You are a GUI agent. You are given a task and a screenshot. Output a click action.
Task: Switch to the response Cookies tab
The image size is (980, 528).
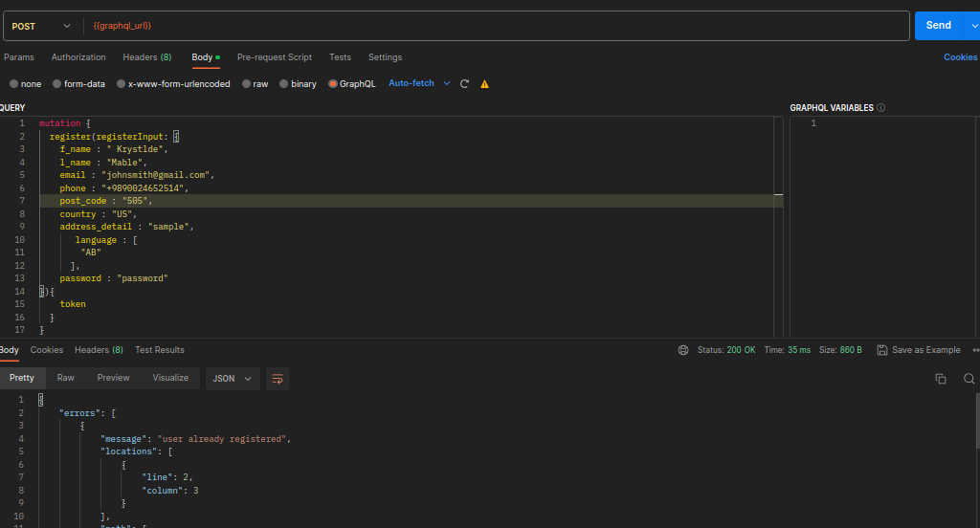coord(47,350)
